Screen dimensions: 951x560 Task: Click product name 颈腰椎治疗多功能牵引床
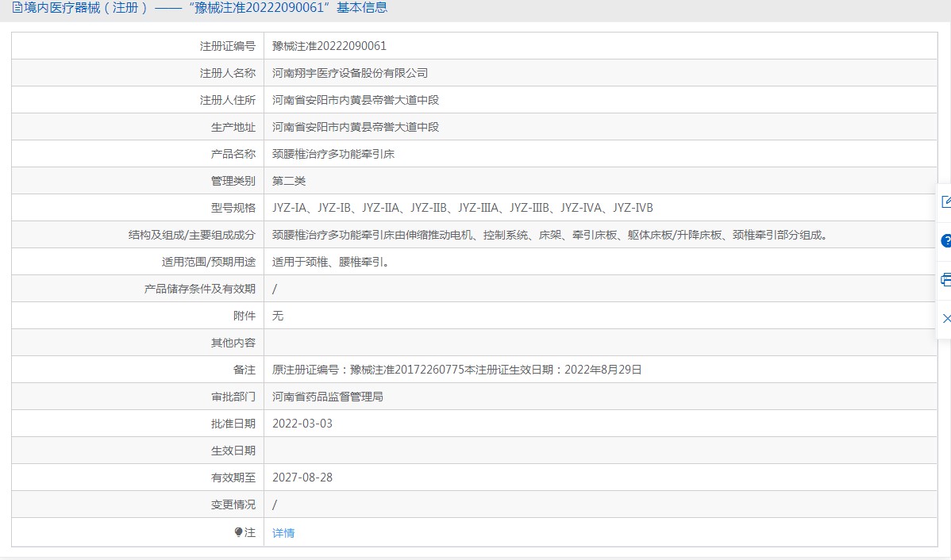pos(333,154)
